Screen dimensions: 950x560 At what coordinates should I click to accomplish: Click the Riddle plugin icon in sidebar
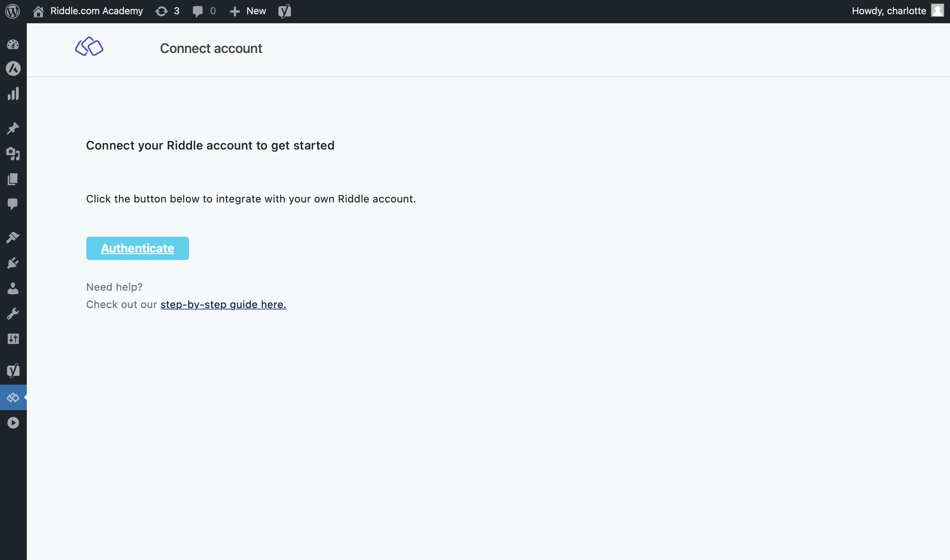click(13, 397)
